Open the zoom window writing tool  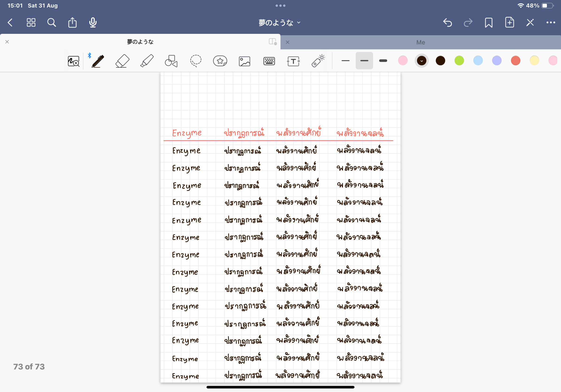(73, 61)
